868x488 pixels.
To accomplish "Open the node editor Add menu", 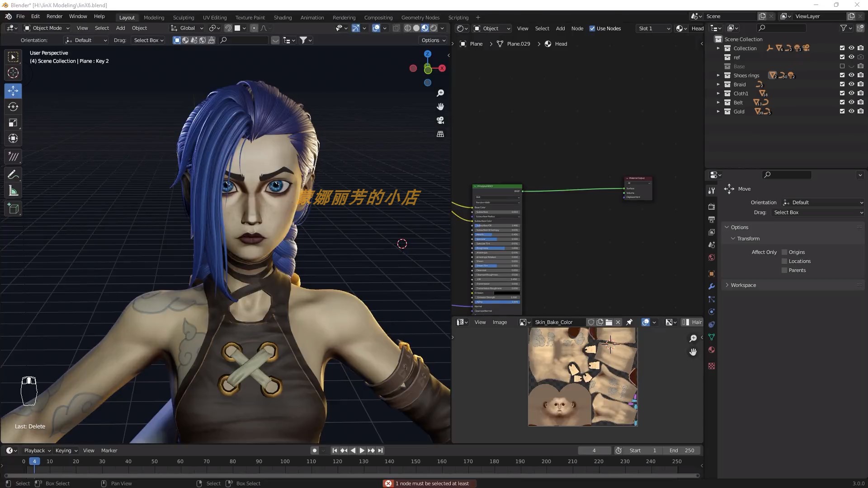I will click(560, 28).
